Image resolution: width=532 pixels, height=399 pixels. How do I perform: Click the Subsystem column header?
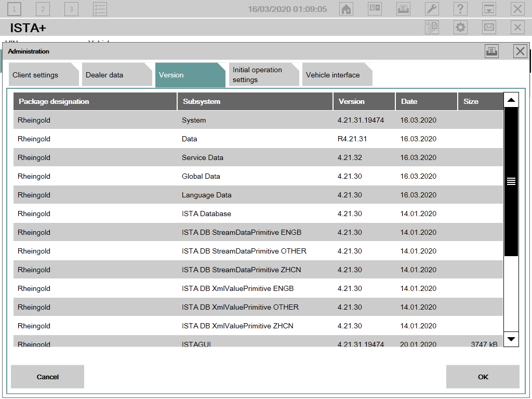[x=255, y=101]
